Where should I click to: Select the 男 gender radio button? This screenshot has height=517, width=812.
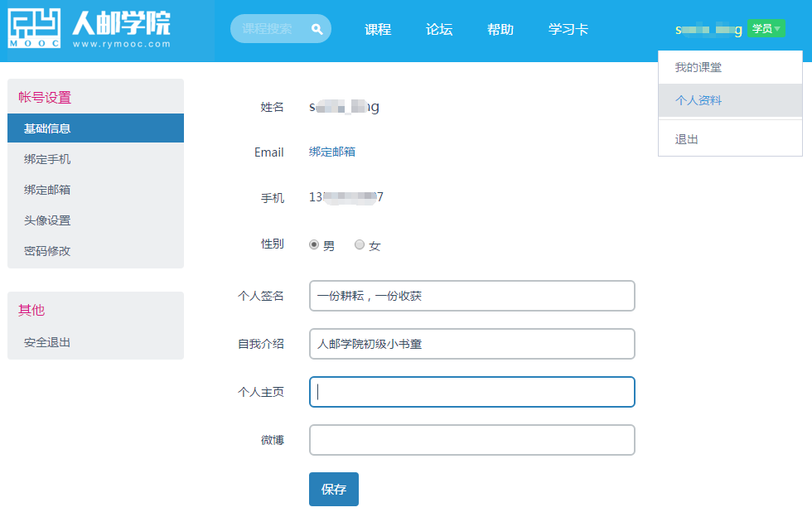316,244
